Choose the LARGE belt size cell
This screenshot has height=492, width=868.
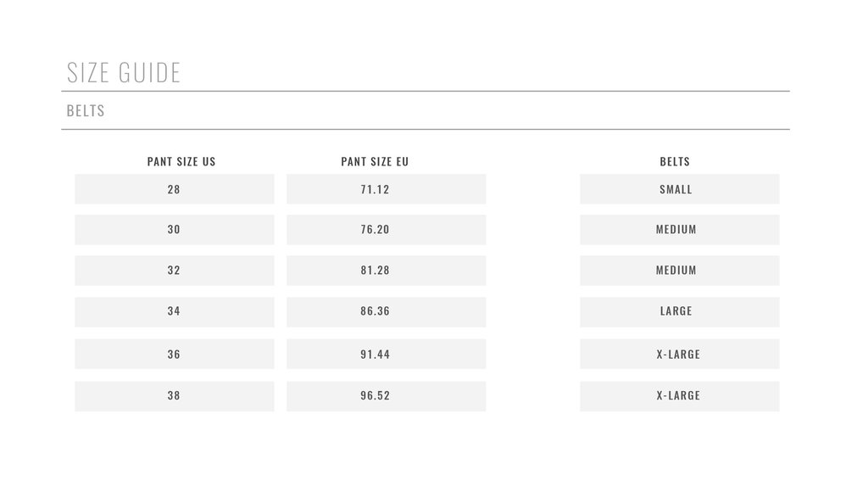point(680,312)
